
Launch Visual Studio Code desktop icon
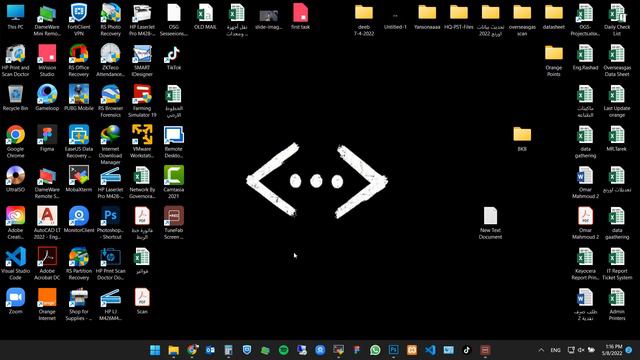(16, 263)
